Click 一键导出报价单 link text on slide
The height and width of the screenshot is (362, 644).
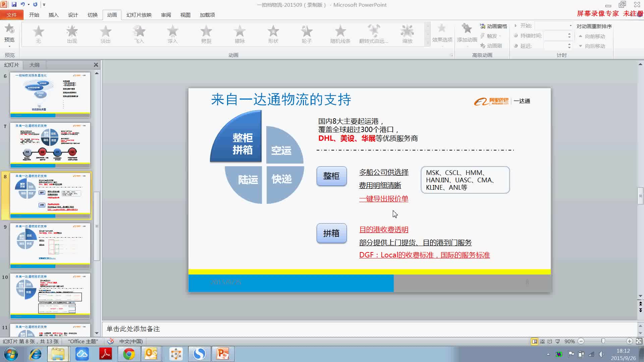384,199
